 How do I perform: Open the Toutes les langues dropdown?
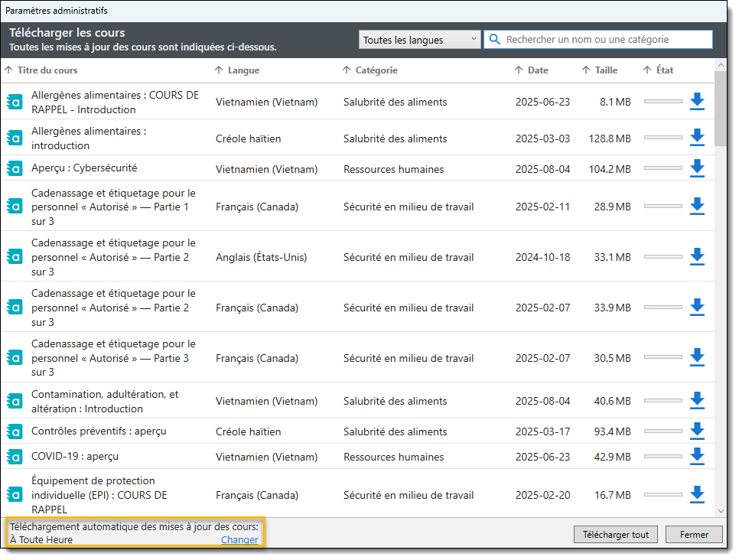click(x=419, y=40)
